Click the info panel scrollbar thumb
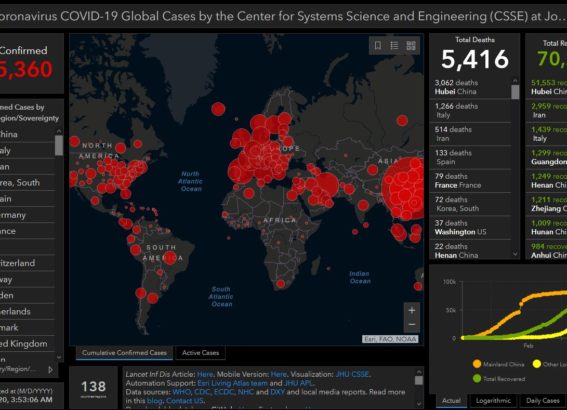The image size is (567, 410). point(419,380)
